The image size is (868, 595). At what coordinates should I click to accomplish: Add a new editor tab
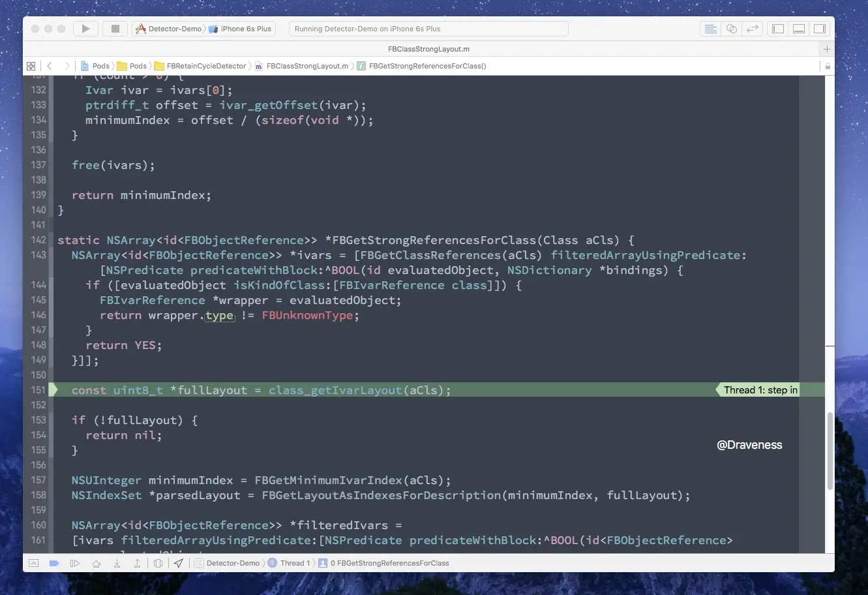point(827,50)
